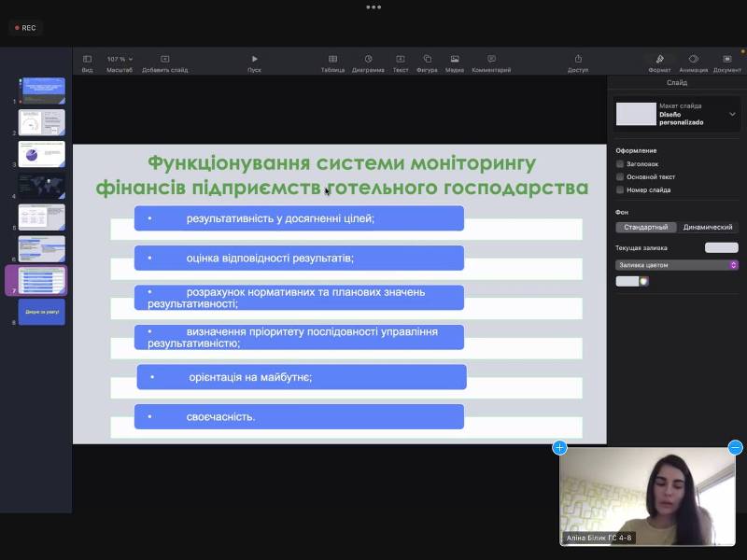Click the slide layout preview thumbnail

tap(636, 114)
